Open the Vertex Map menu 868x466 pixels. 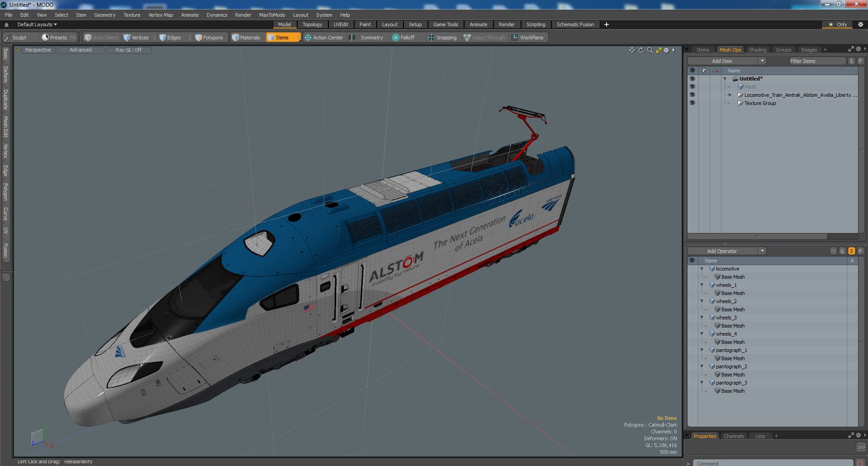point(161,15)
